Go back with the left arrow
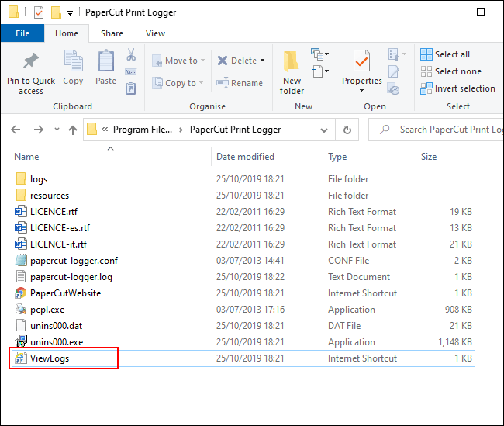The height and width of the screenshot is (426, 504). [x=16, y=130]
